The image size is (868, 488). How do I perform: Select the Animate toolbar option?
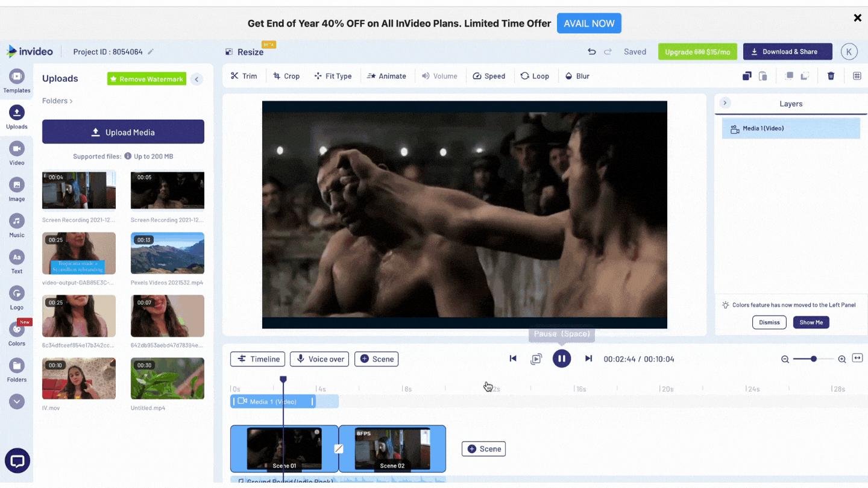[386, 76]
